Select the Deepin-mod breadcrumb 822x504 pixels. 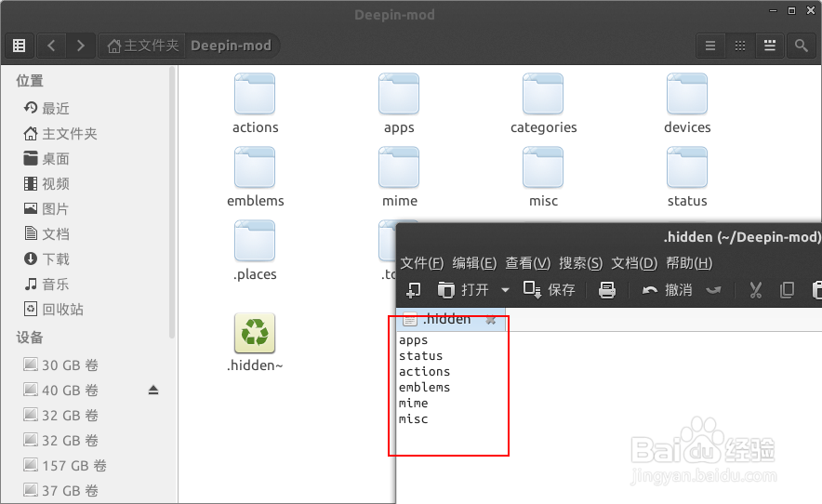[232, 46]
